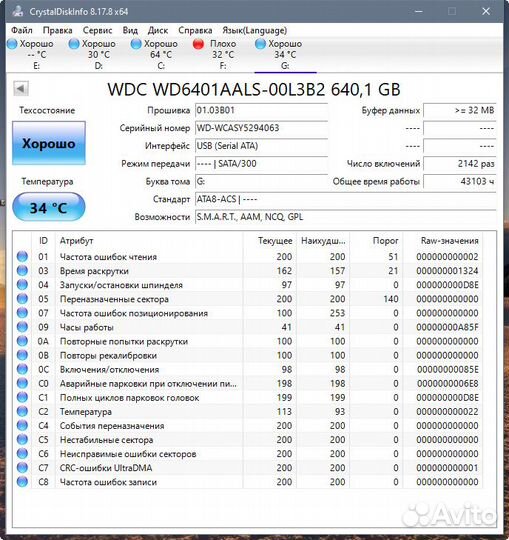
Task: Click the Интерфейс USB (Serial ATA) field
Action: (x=261, y=146)
